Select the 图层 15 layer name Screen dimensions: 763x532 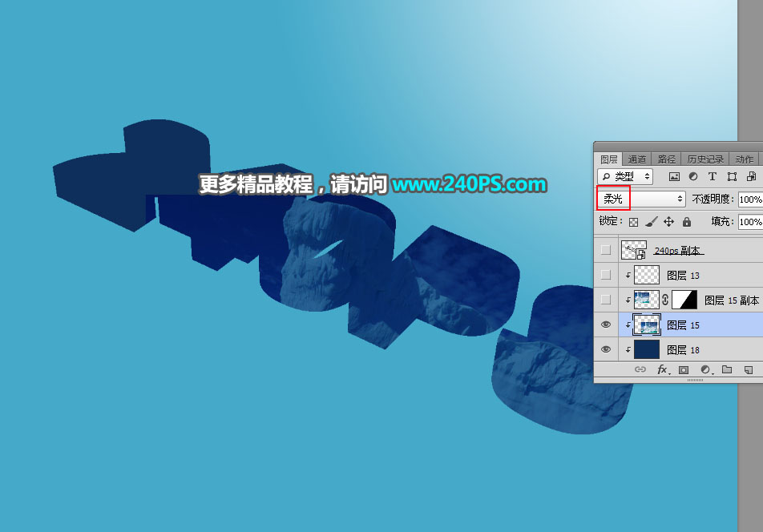(x=683, y=325)
